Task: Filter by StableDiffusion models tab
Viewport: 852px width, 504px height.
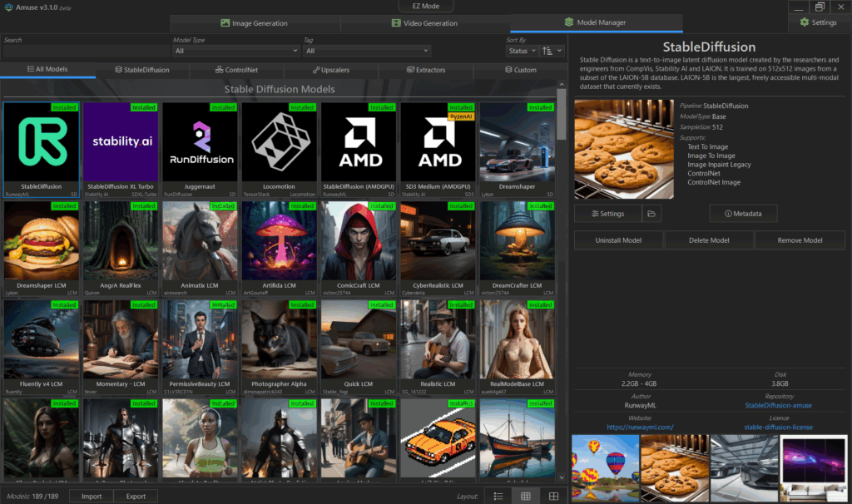Action: (142, 70)
